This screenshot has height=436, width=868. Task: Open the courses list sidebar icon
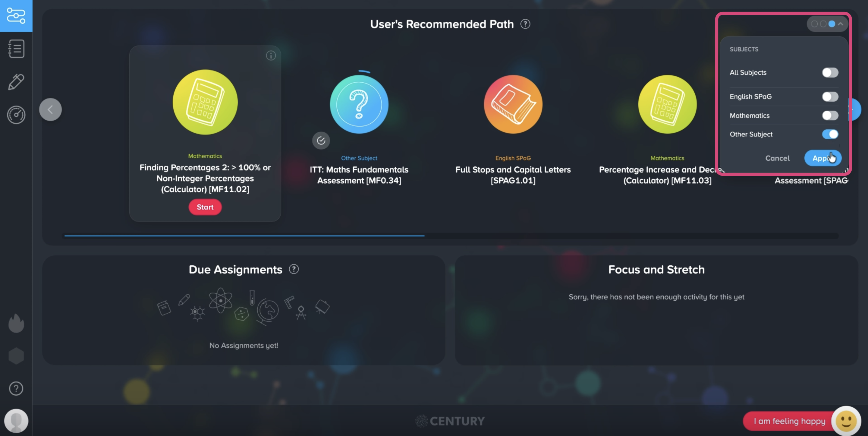coord(16,49)
